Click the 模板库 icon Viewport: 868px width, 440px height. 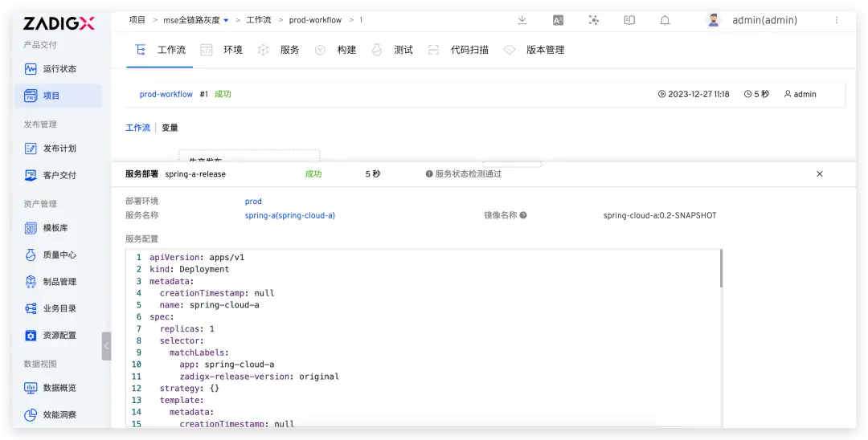coord(31,228)
